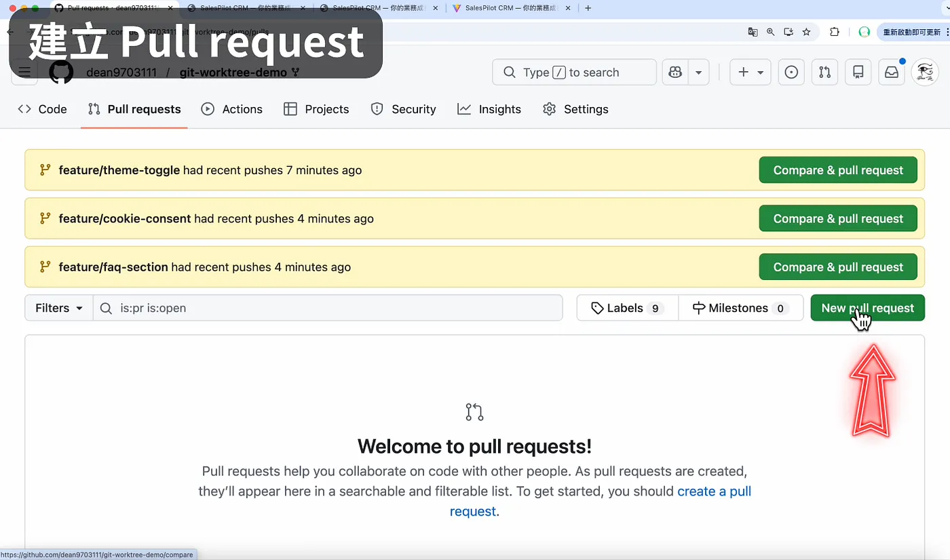This screenshot has width=950, height=560.
Task: Open the notifications inbox icon
Action: 892,73
